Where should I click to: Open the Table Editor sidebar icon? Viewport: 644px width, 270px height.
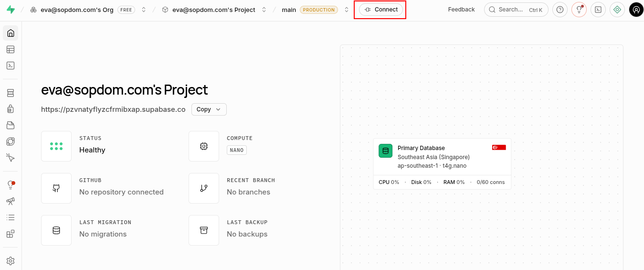(11, 49)
